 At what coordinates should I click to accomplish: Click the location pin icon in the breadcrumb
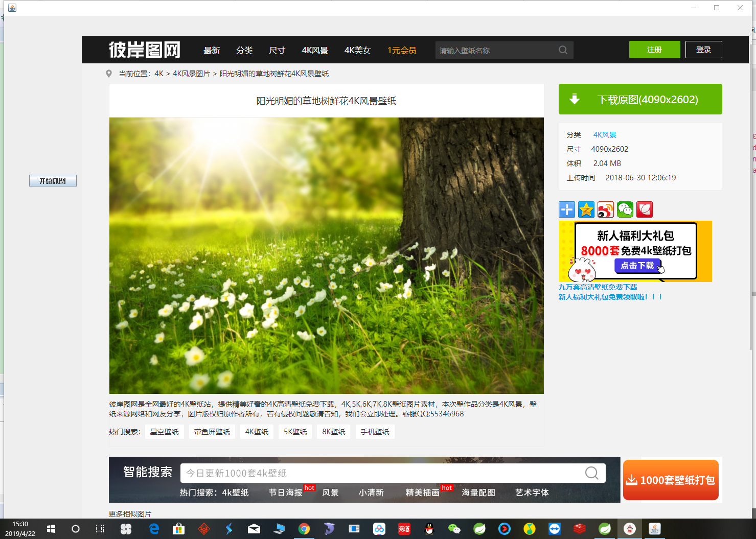coord(109,74)
